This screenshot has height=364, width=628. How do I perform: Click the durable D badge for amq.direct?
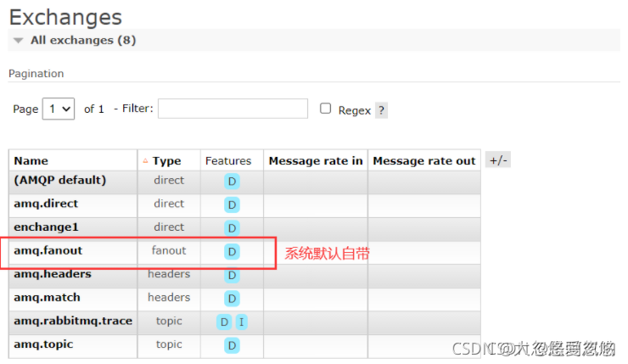[232, 204]
